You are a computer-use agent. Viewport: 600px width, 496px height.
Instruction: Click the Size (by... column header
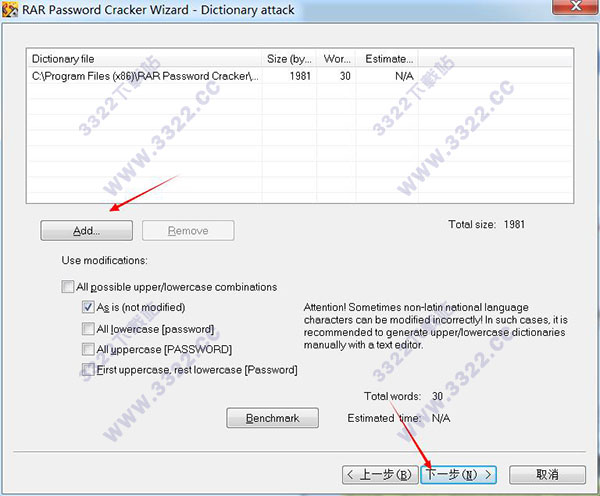point(289,59)
